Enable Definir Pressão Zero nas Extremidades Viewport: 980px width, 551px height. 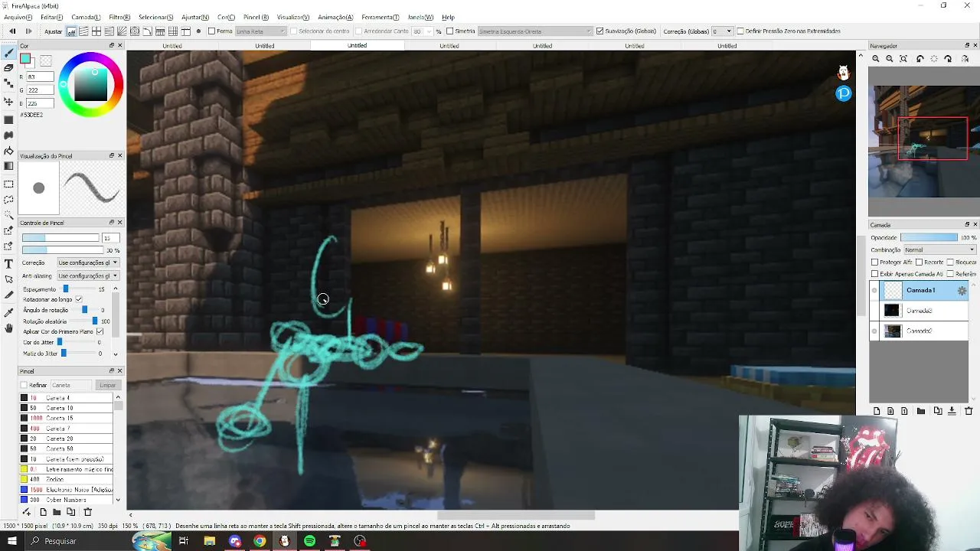click(740, 31)
